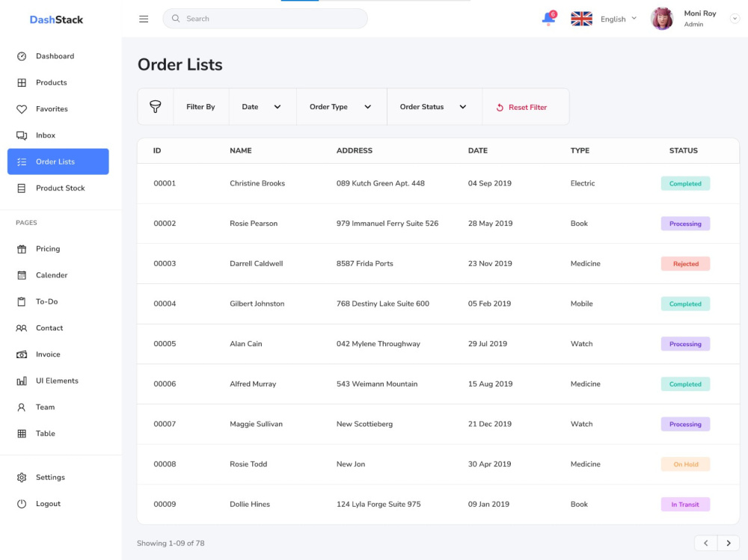
Task: Click the UI Elements chart icon
Action: click(22, 381)
